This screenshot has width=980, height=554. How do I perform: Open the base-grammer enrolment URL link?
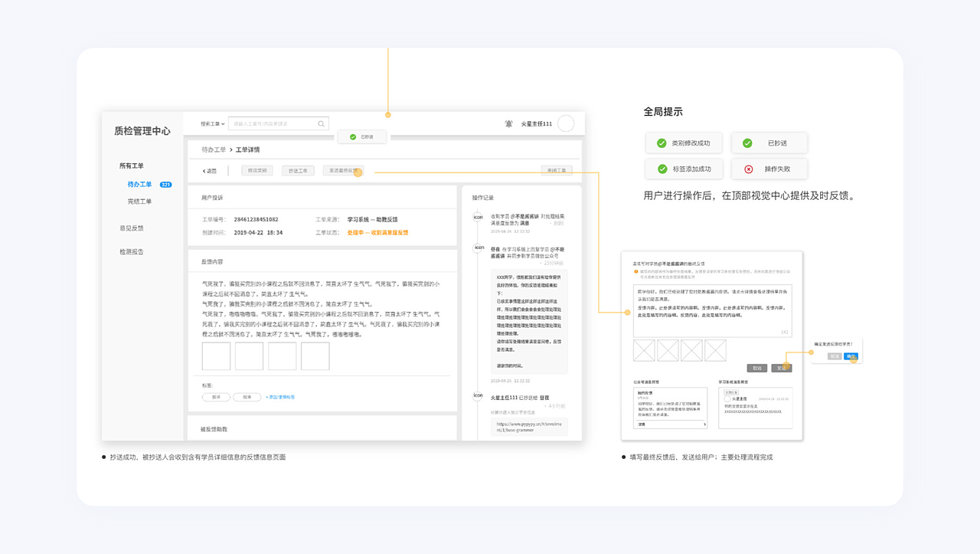coord(515,426)
